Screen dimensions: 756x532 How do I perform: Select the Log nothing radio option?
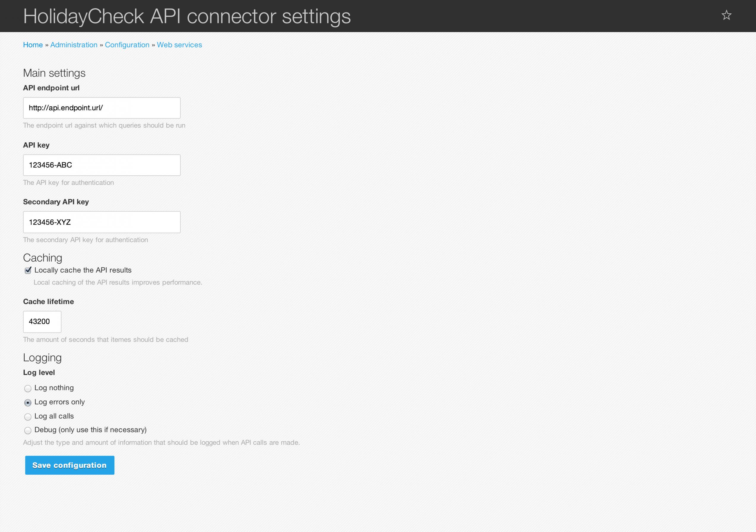click(x=28, y=388)
